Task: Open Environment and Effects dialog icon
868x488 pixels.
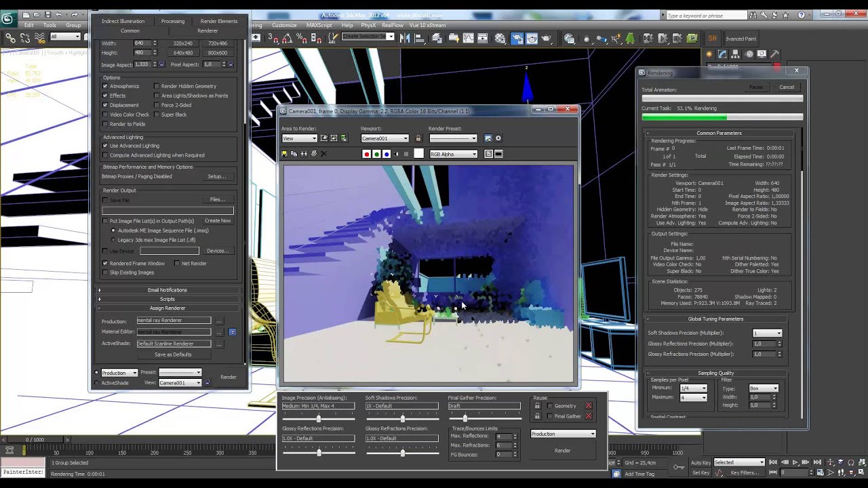Action: [498, 138]
